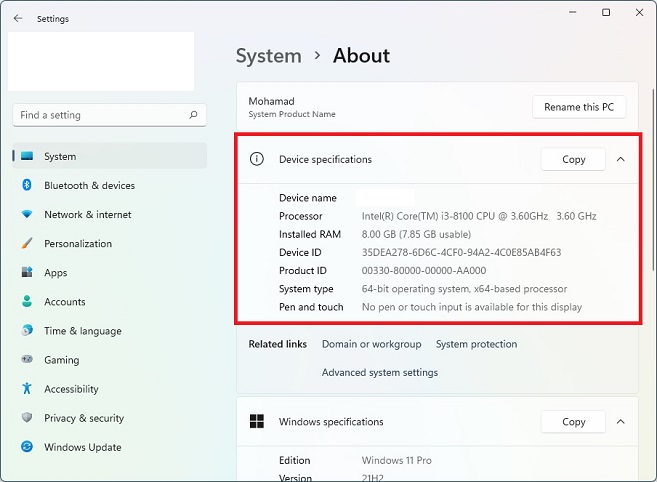657x482 pixels.
Task: Collapse the Windows specifications section
Action: 621,422
